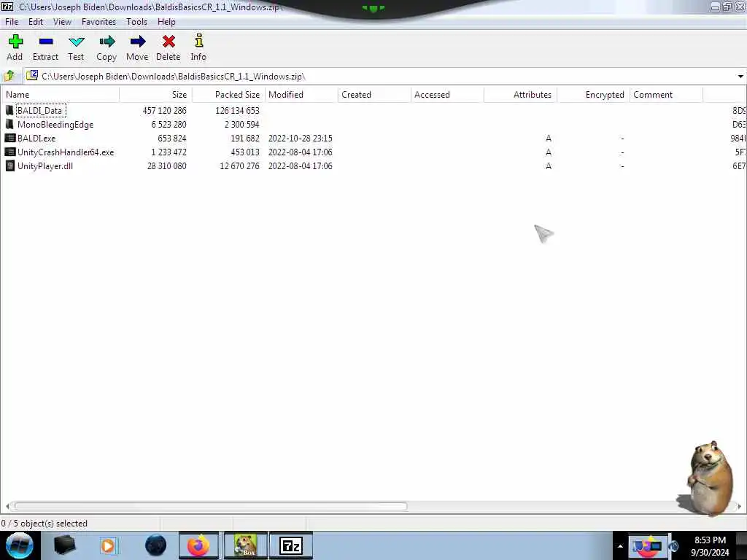Select the UnityPlayer.dll file icon
The height and width of the screenshot is (560, 747).
[10, 166]
